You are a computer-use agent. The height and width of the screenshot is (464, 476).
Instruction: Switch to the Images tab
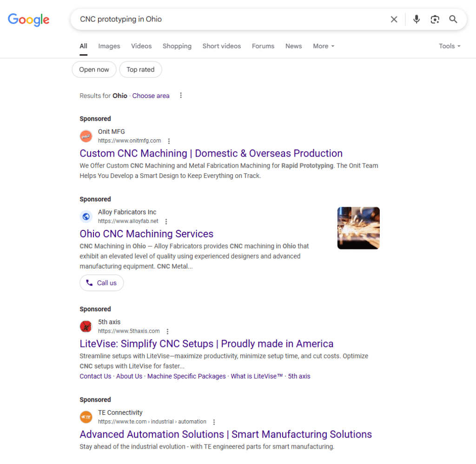(x=109, y=46)
